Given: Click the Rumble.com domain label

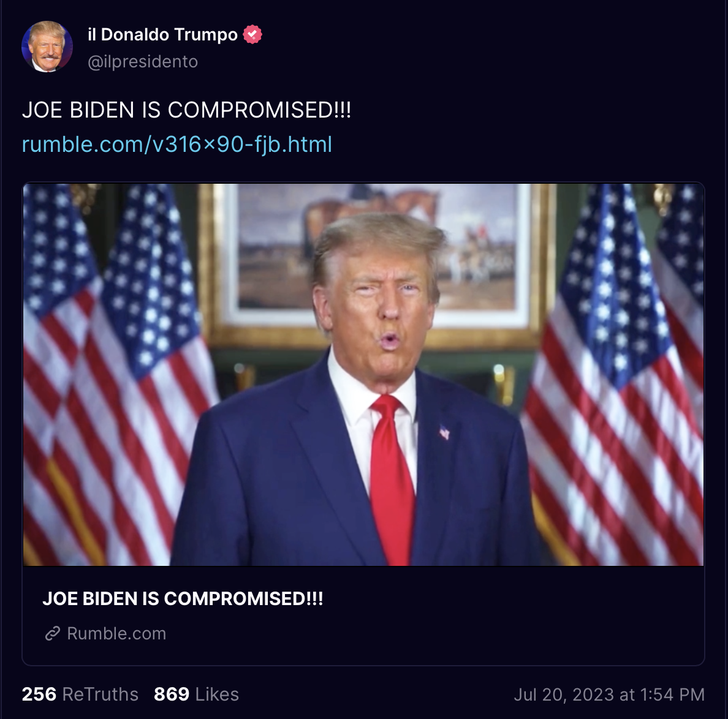Looking at the screenshot, I should click(116, 633).
